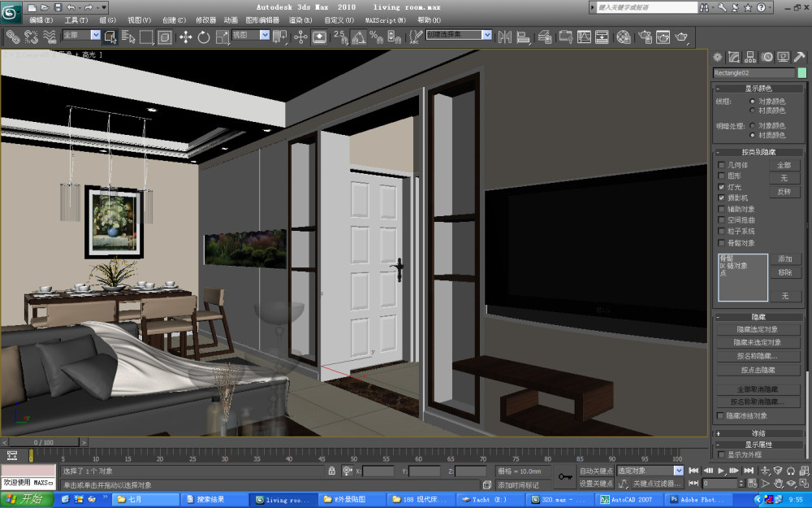Select the Select and Link tool

click(13, 37)
